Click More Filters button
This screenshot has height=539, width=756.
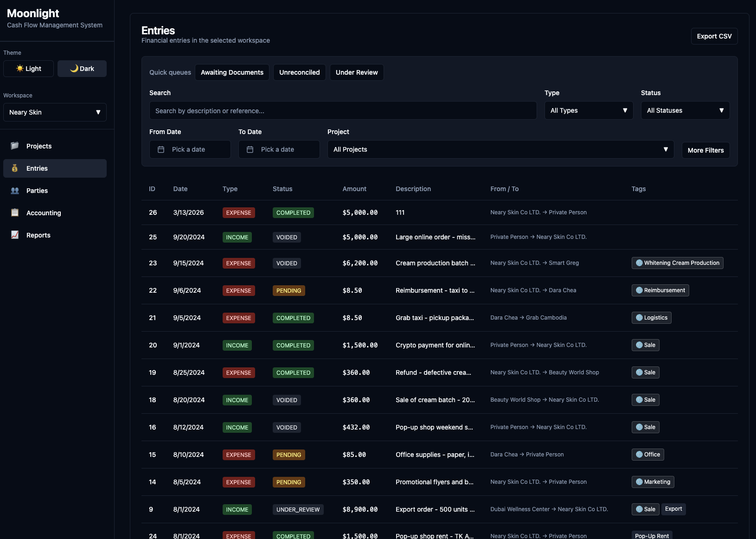[705, 150]
